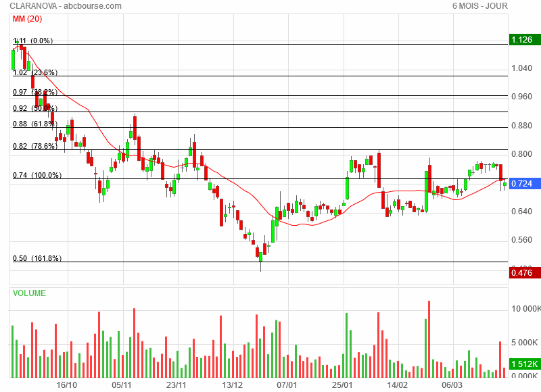Click the 6 MOIS - JOUR label
This screenshot has width=541, height=392.
tap(480, 6)
